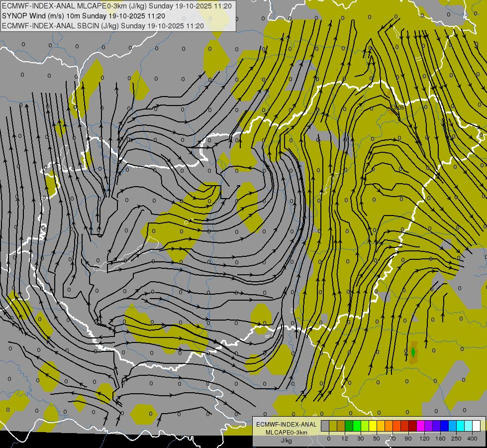Choose the cyan legend color swatch
The image size is (487, 448).
[461, 426]
